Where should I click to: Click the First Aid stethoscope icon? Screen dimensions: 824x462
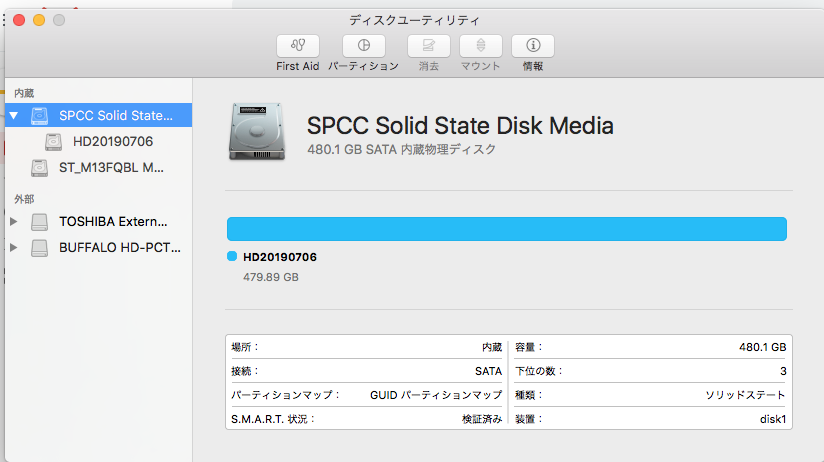click(298, 45)
